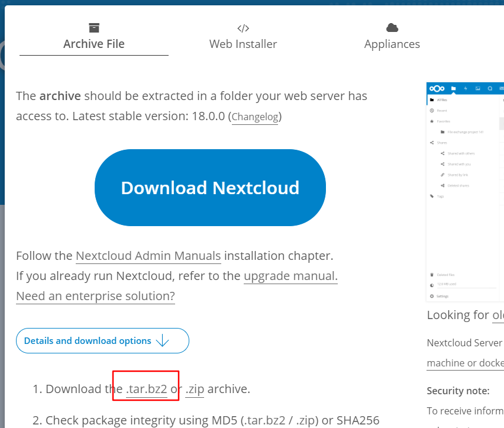Viewport: 504px width, 428px height.
Task: Click 'Nextcloud Server' text on right
Action: coord(464,343)
